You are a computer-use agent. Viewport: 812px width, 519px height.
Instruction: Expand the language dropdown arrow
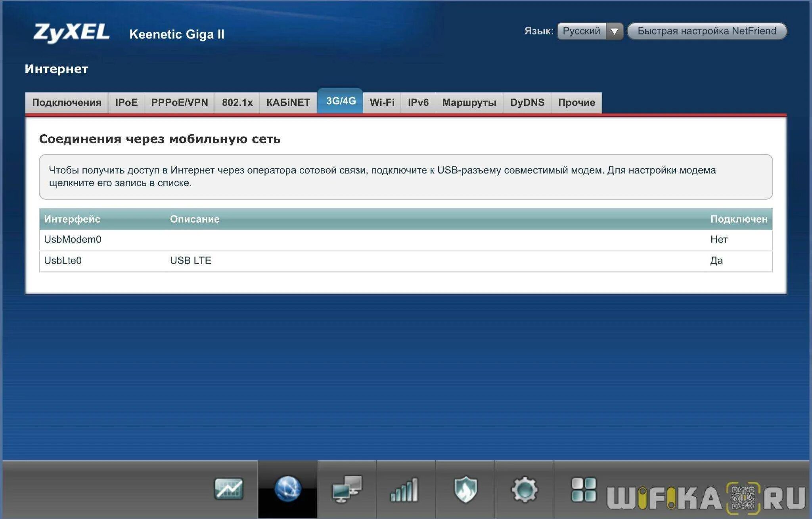[x=614, y=31]
